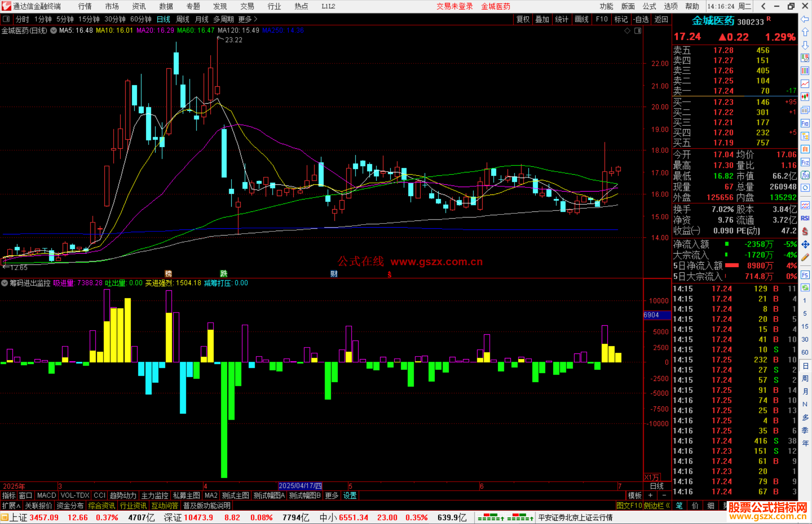Click the 叠加 overlay button

542,19
